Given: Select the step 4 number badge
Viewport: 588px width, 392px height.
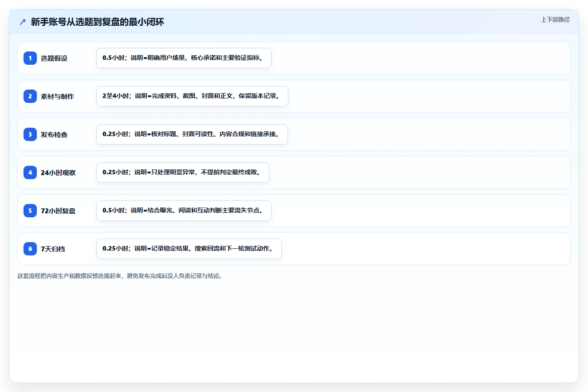Looking at the screenshot, I should pos(30,172).
